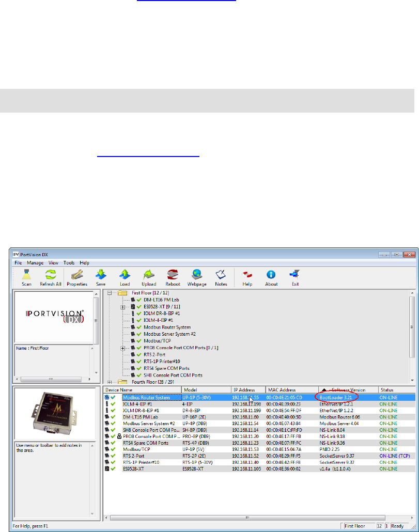This screenshot has height=532, width=419.
Task: Select the IOLM-4-EIP #1 row in the device list
Action: (259, 404)
